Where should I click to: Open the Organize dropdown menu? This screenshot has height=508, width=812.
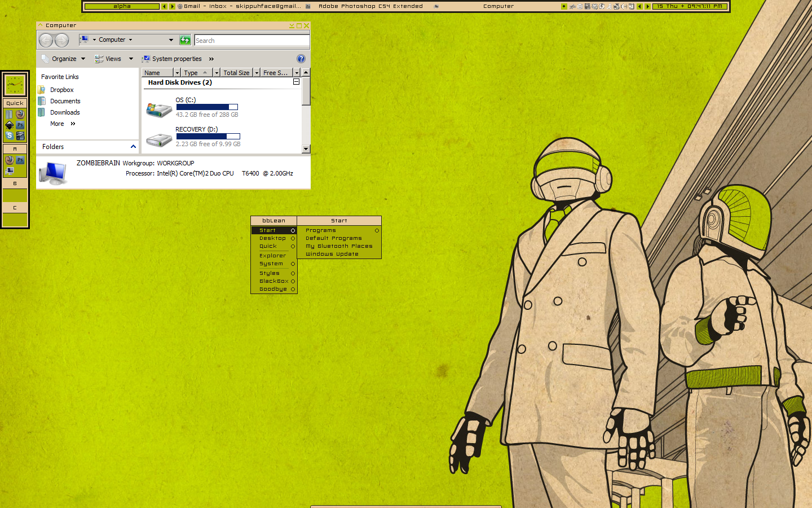tap(64, 59)
